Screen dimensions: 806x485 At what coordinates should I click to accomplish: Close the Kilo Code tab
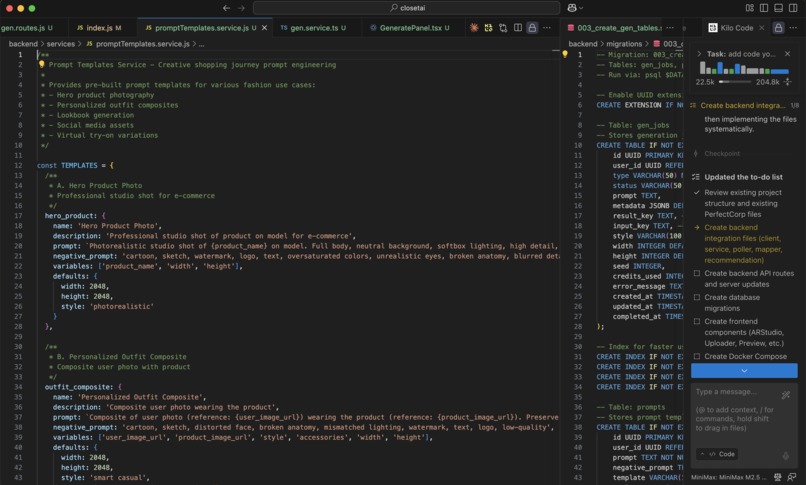click(762, 28)
